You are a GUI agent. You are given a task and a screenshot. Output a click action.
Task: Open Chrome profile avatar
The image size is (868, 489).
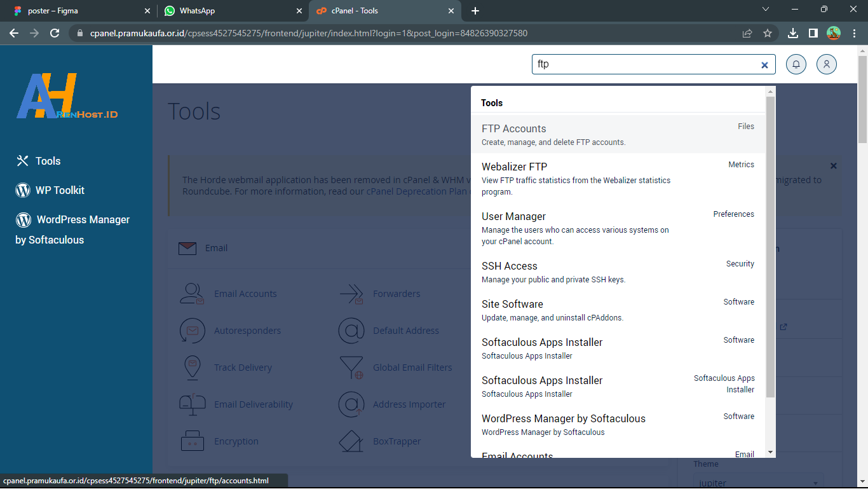point(834,33)
